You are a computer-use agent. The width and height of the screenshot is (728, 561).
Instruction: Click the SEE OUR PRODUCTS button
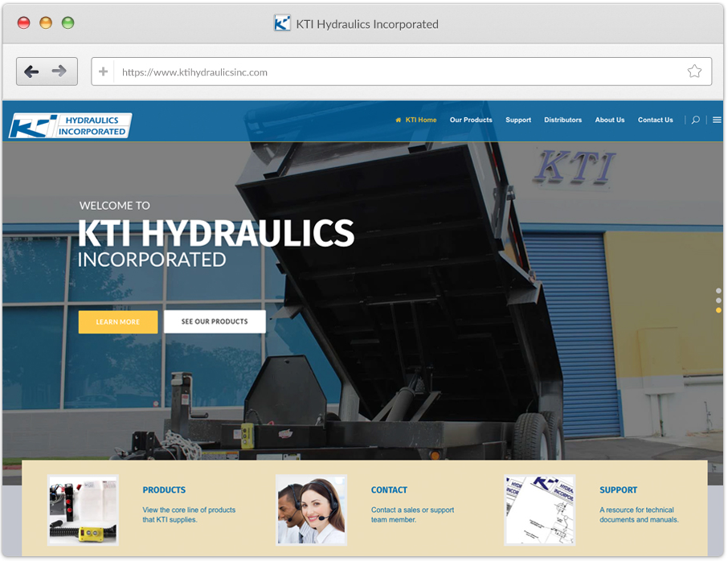click(215, 321)
